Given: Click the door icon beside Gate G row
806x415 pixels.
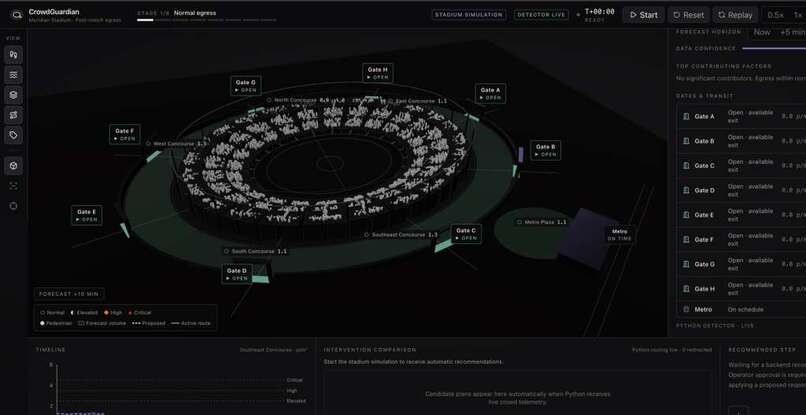Looking at the screenshot, I should point(686,264).
